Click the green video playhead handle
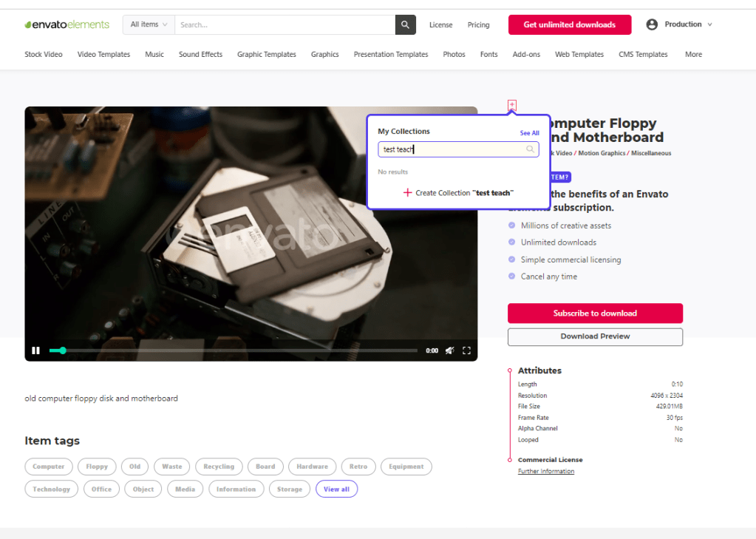 (63, 350)
